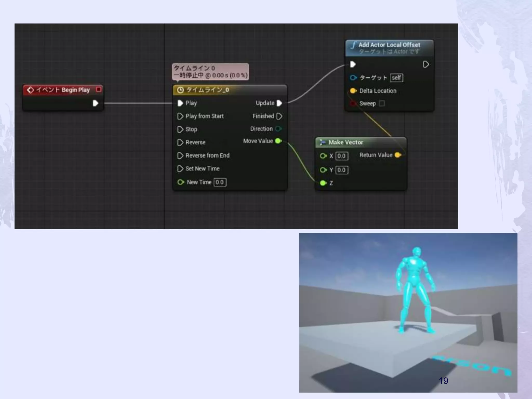Click the Finished output execution pin
The width and height of the screenshot is (532, 399).
[279, 116]
